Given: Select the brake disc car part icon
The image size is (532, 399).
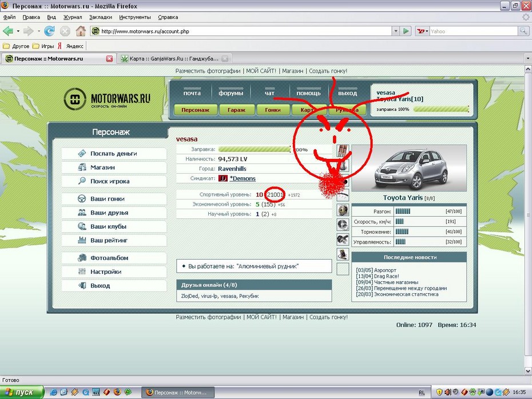Looking at the screenshot, I should pyautogui.click(x=343, y=210).
